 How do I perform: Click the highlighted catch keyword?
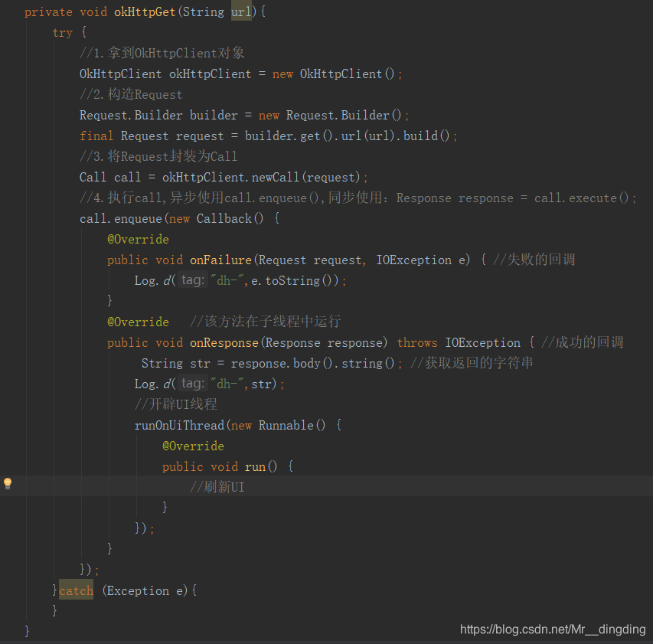[x=77, y=590]
